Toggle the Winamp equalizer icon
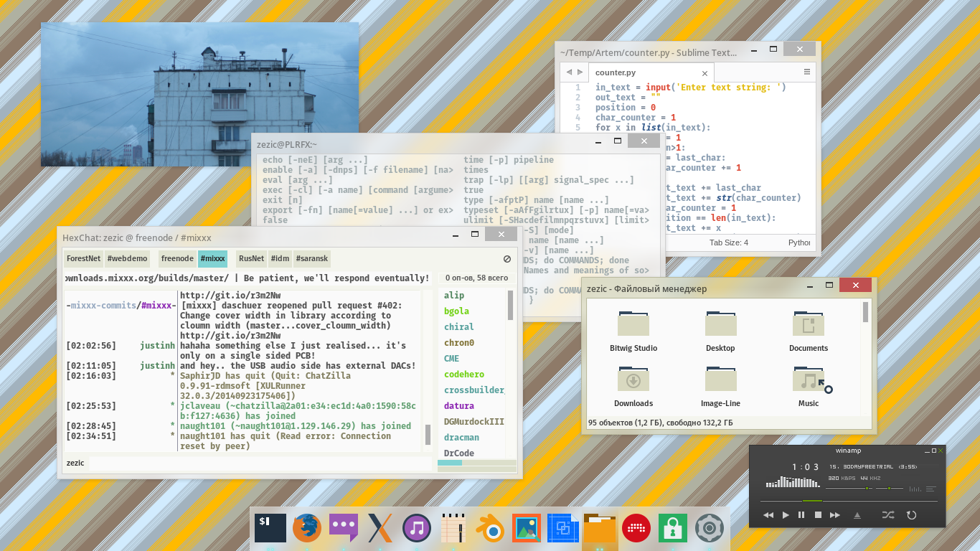980x551 pixels. 915,489
